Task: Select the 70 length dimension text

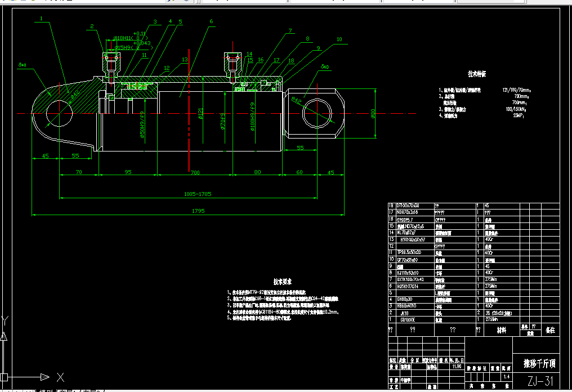Action: coord(79,172)
